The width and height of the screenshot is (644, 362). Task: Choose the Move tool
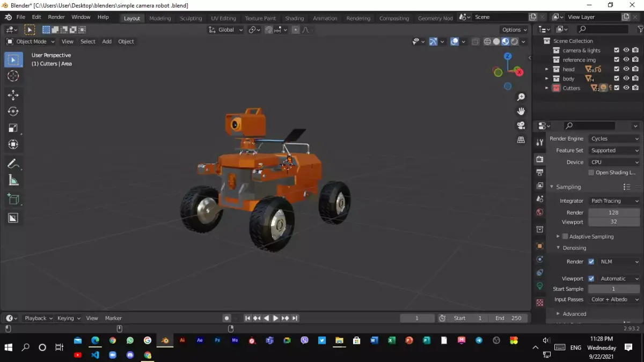coord(13,95)
